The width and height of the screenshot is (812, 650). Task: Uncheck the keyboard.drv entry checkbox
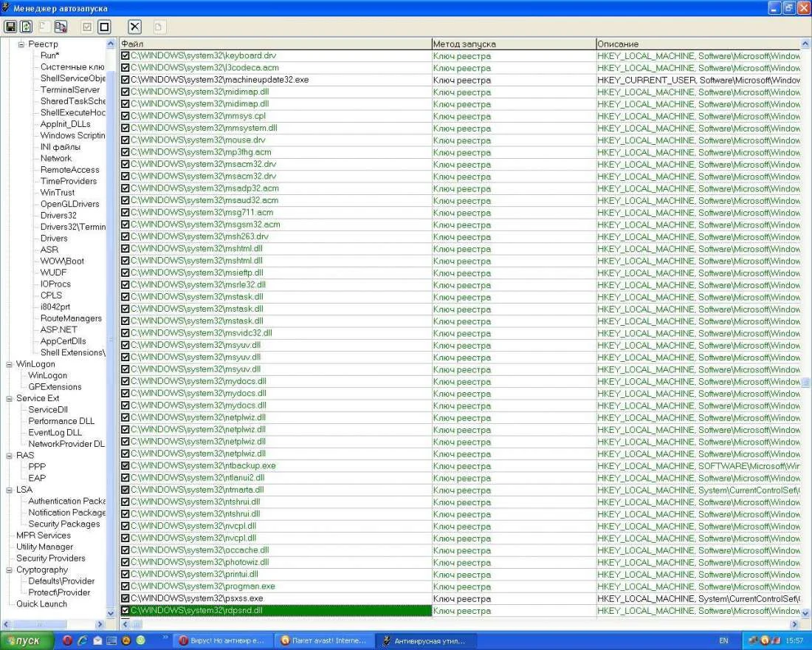(125, 55)
